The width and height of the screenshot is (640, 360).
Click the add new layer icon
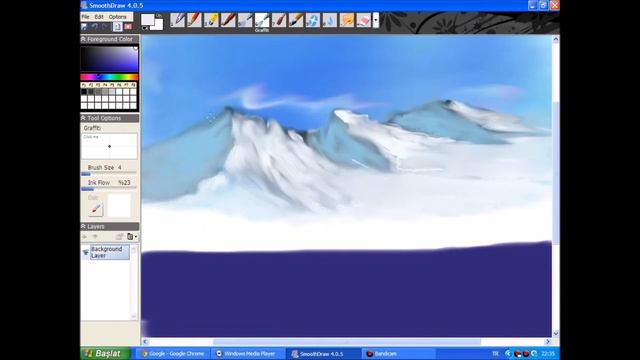click(x=84, y=237)
